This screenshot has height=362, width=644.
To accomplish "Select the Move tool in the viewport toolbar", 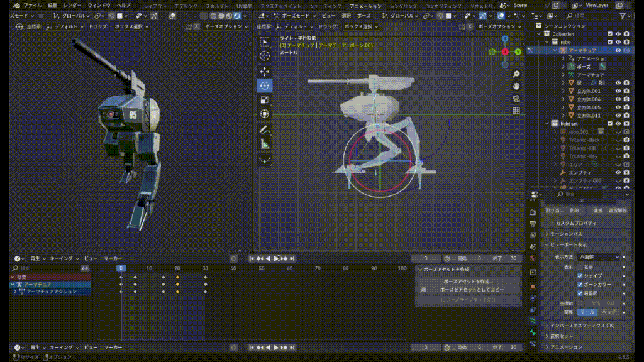I will [265, 70].
